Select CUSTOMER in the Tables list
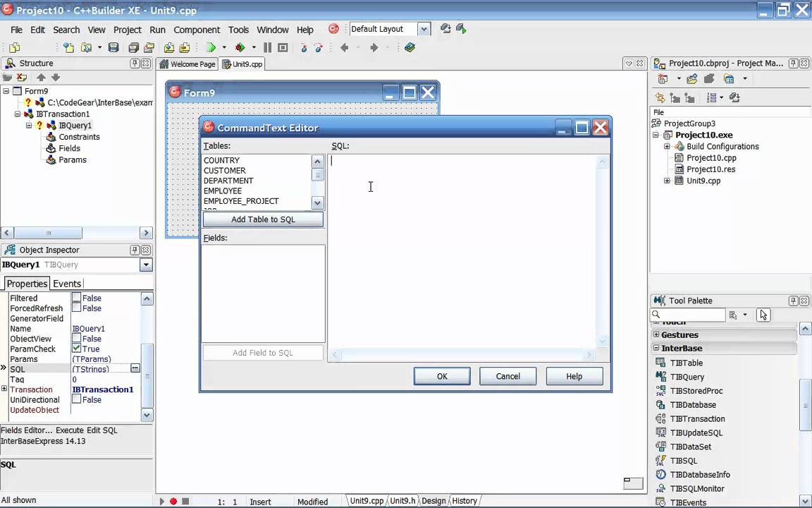The image size is (812, 508). click(225, 171)
